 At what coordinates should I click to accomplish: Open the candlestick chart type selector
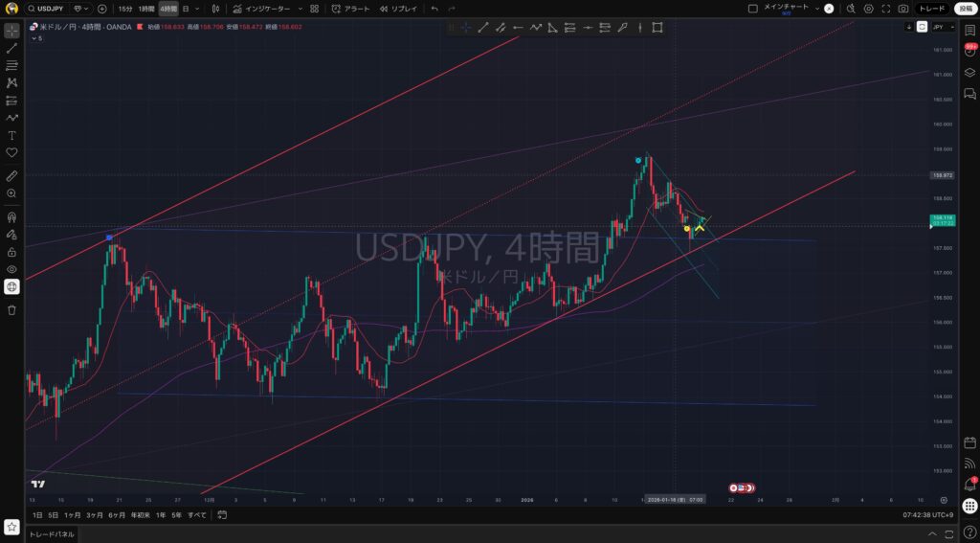pos(215,9)
